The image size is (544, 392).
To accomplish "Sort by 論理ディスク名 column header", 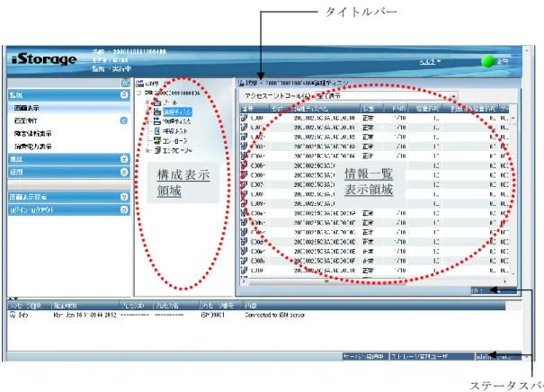I will tap(326, 109).
